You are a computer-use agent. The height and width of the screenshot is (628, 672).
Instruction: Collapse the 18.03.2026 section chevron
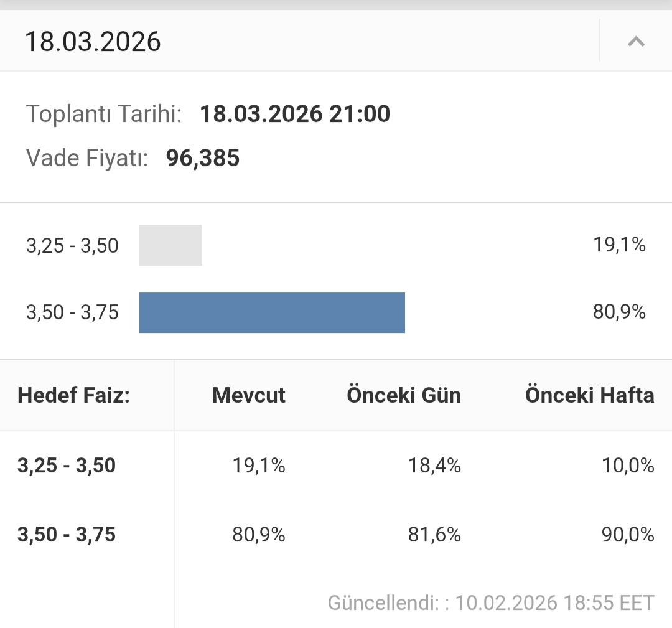pyautogui.click(x=635, y=42)
